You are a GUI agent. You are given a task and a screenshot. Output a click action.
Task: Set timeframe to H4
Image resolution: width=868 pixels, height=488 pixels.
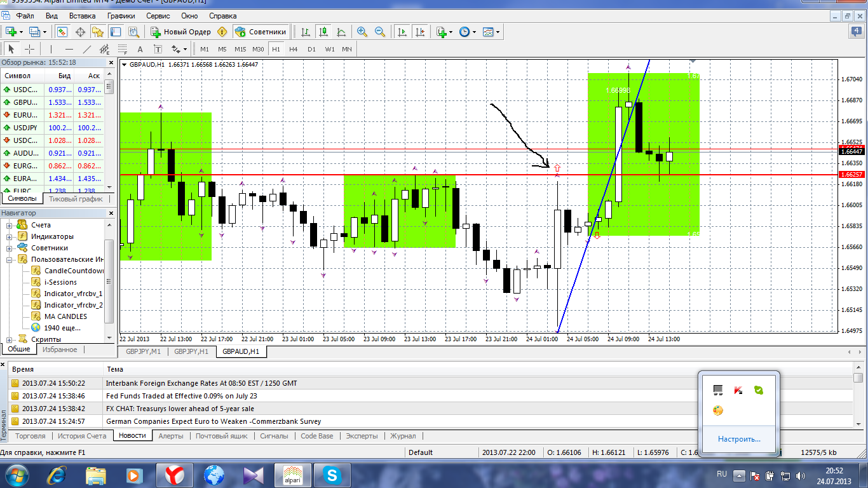pyautogui.click(x=294, y=49)
